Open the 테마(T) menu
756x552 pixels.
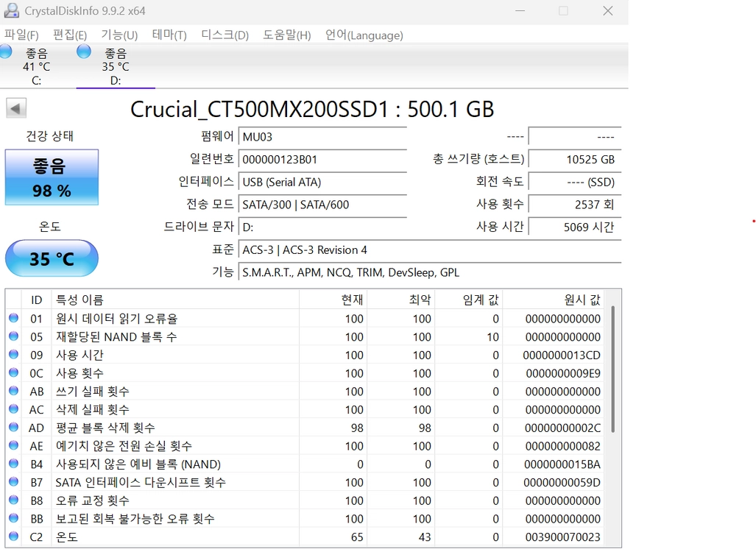[x=169, y=35]
